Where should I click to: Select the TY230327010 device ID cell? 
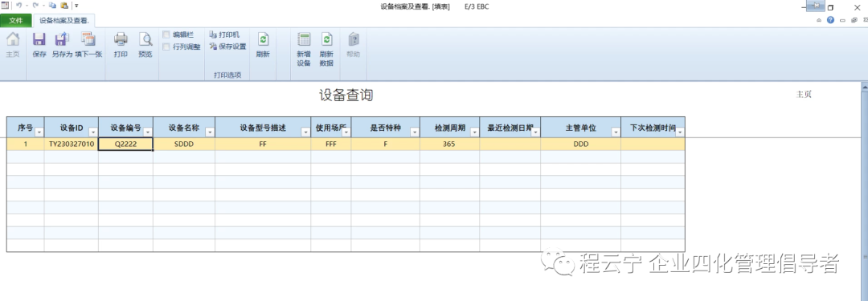click(72, 144)
